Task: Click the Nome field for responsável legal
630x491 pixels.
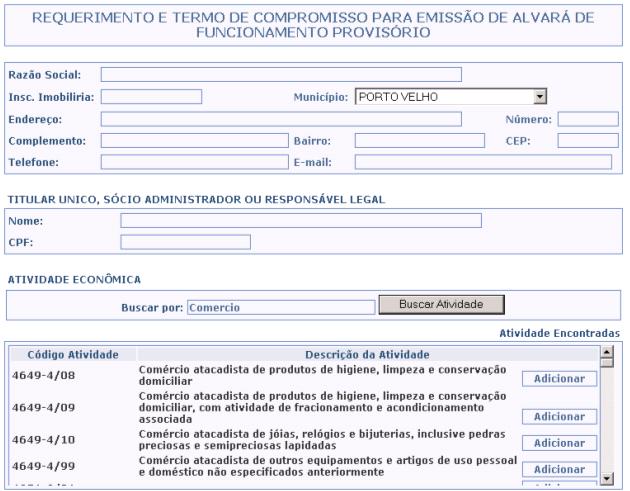Action: point(301,221)
